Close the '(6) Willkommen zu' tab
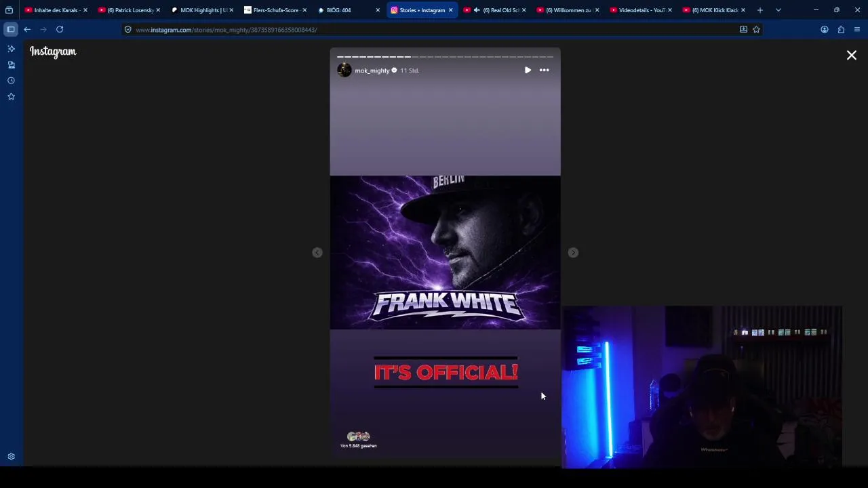The image size is (868, 488). click(x=597, y=10)
